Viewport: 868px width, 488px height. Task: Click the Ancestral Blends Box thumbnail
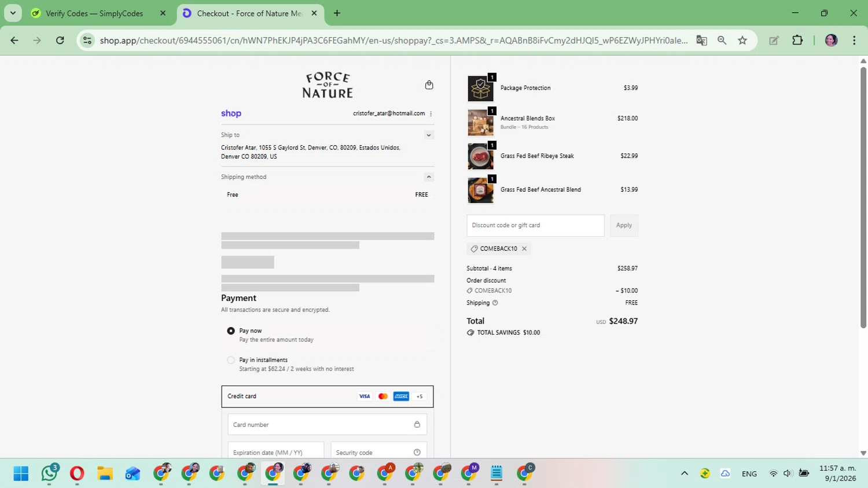[x=480, y=122]
